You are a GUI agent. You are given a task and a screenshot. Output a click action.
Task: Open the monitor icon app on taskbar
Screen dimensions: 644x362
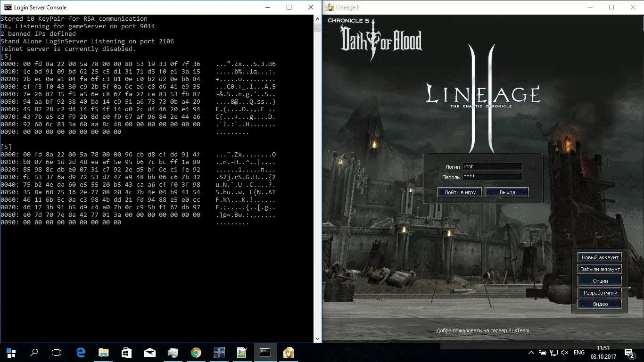click(173, 352)
